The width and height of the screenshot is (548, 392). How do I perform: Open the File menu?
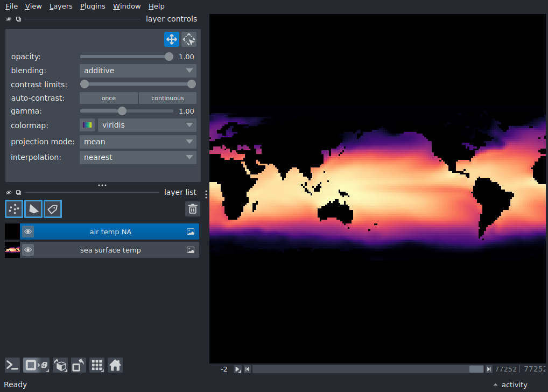click(x=11, y=6)
